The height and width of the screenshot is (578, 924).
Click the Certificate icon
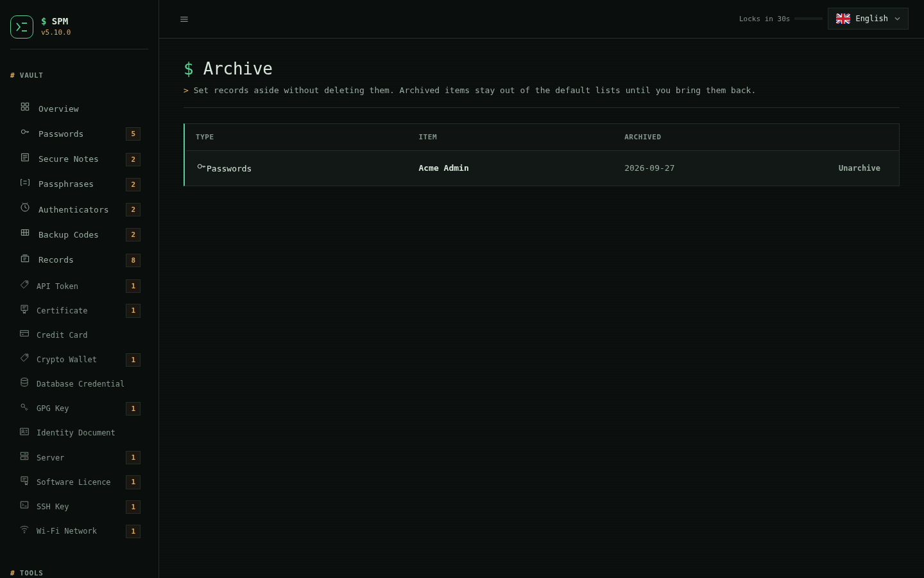point(24,309)
